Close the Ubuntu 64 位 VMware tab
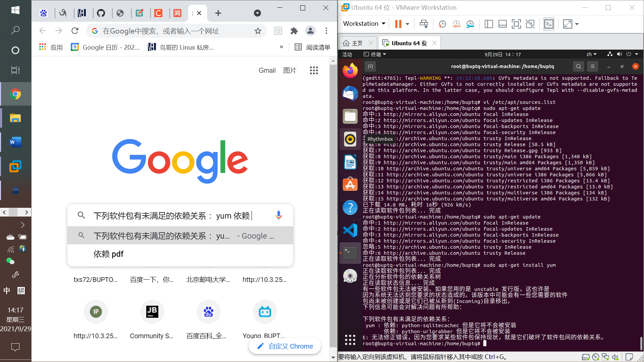Screen dimensions: 644x362 (x=434, y=43)
